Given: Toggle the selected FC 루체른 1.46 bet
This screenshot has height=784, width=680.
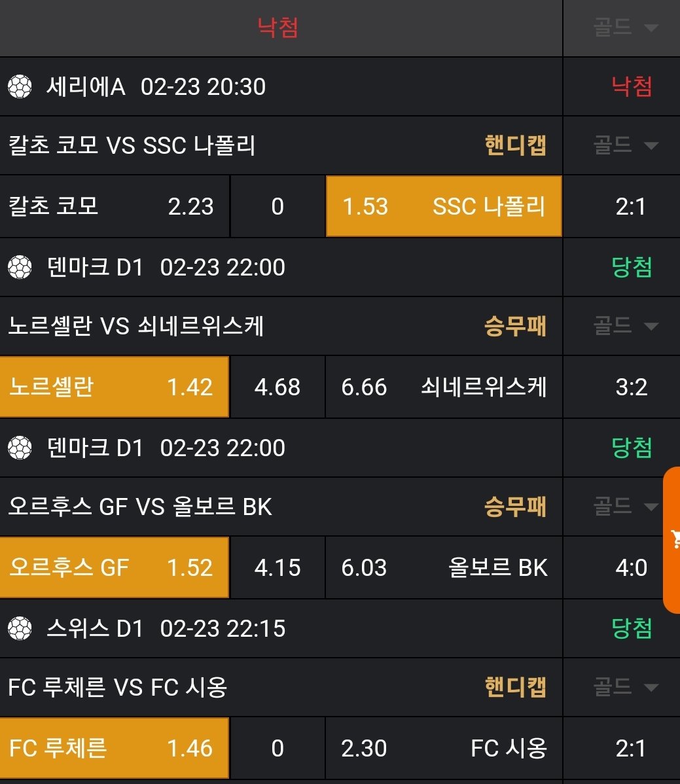Looking at the screenshot, I should (x=114, y=748).
